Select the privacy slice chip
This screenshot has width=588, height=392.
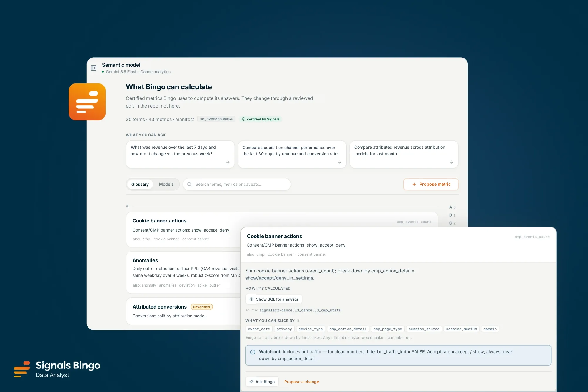click(x=284, y=329)
